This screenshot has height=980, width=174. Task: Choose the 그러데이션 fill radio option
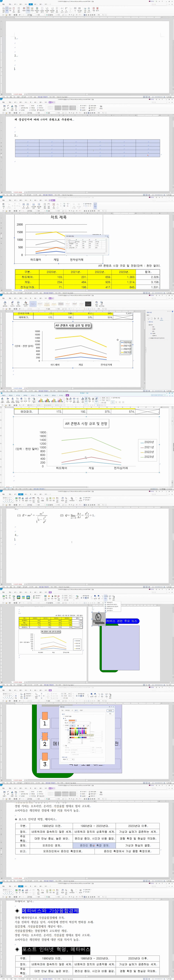click(64, 725)
